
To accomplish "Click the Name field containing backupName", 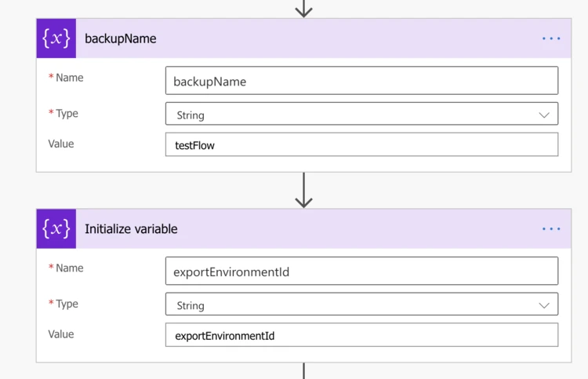I will pos(361,81).
